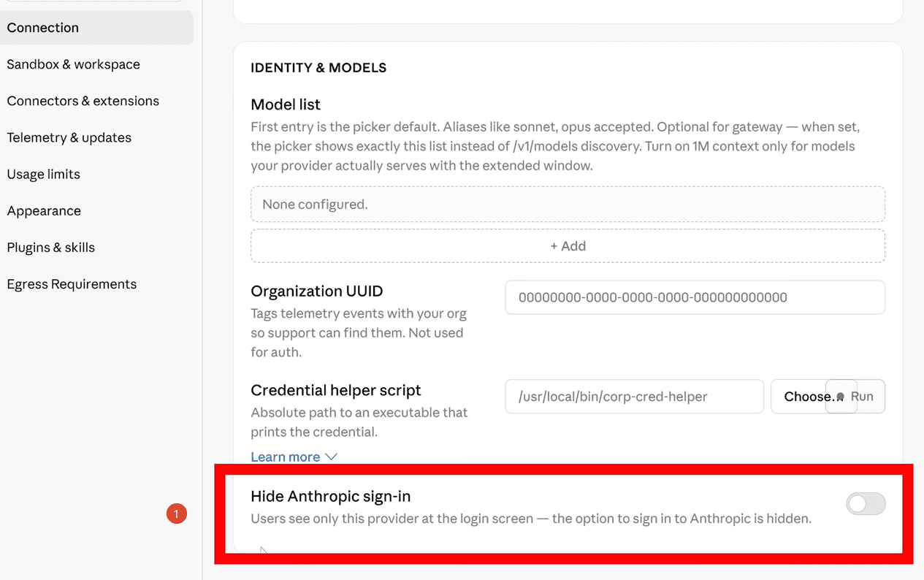Select Telemetry & updates in the sidebar

click(69, 137)
